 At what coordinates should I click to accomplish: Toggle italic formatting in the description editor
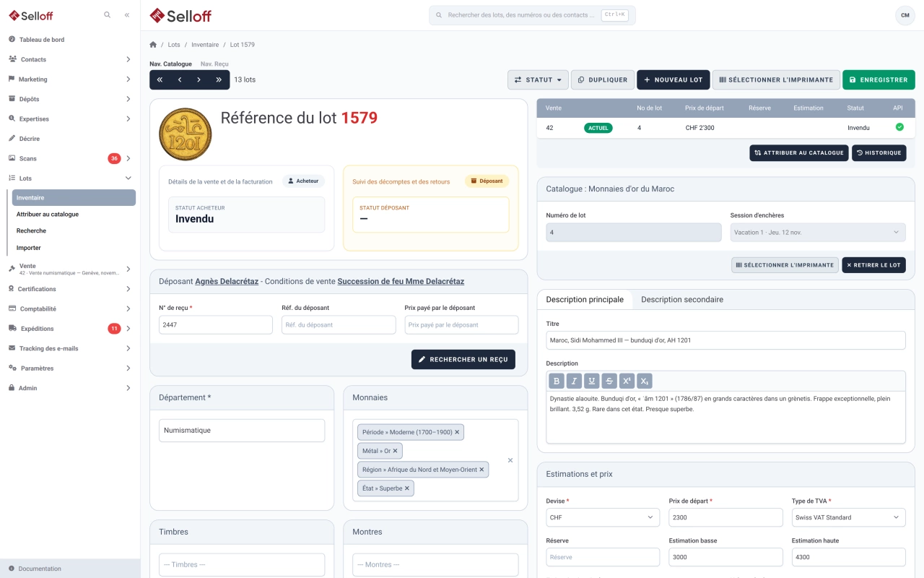point(575,381)
